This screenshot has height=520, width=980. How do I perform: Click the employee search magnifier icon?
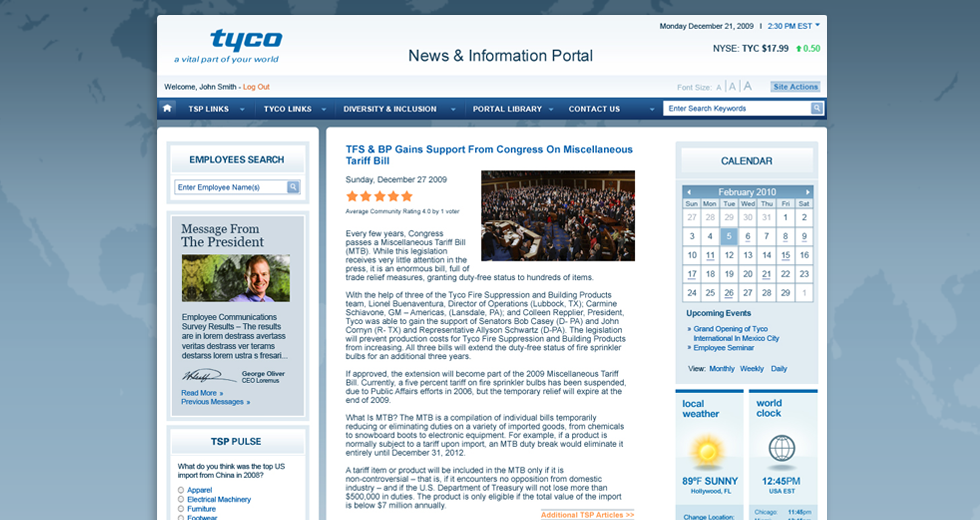click(292, 187)
